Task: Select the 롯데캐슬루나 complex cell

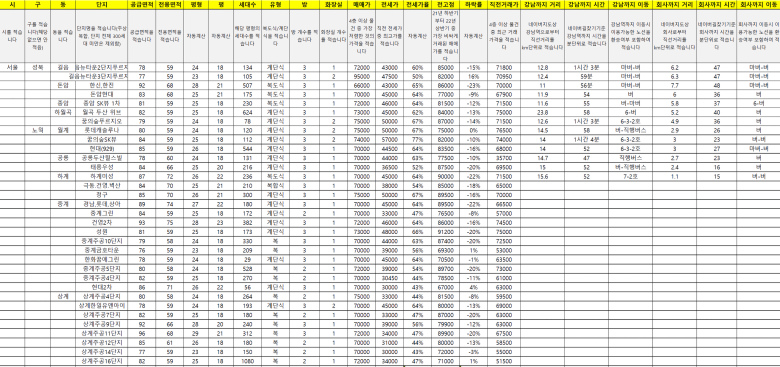Action: 101,130
